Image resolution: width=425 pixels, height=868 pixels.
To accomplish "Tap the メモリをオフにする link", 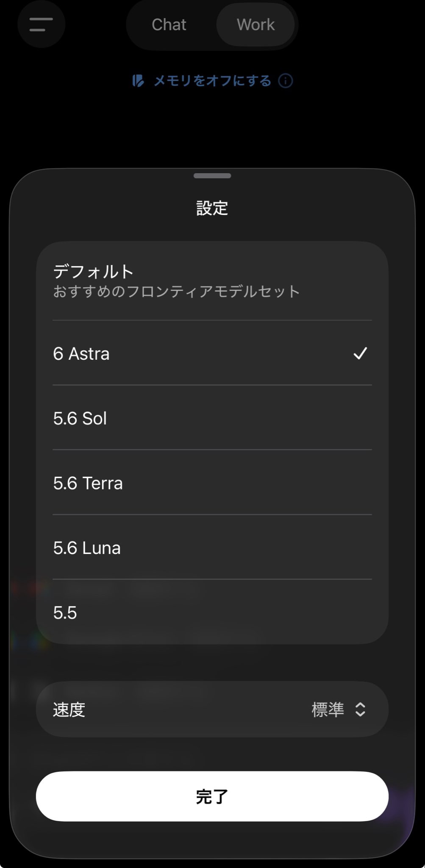I will click(x=212, y=81).
